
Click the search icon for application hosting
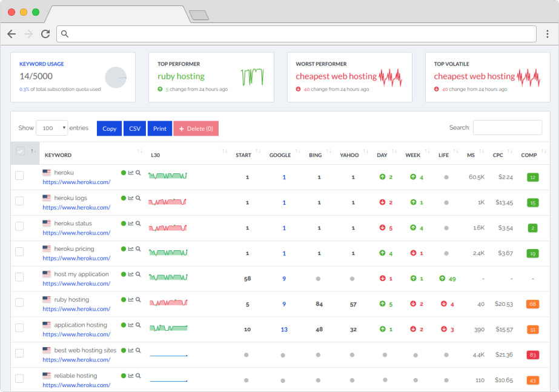click(x=138, y=325)
